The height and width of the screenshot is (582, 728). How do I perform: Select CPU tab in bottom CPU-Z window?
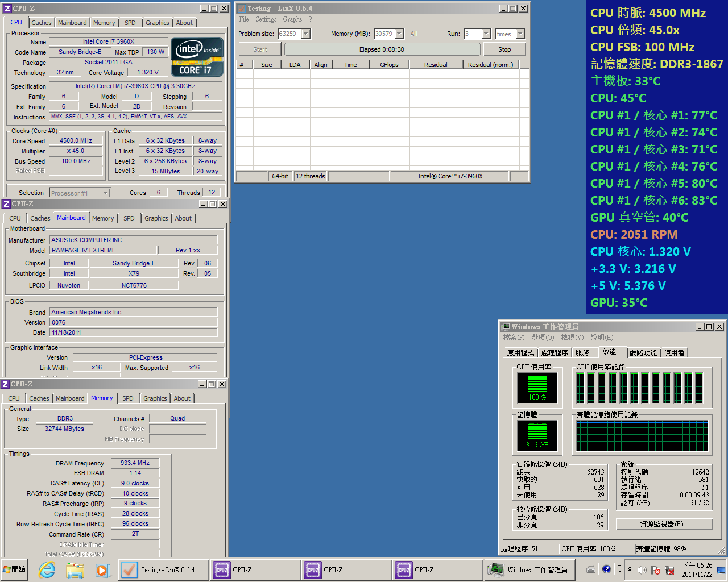(14, 398)
